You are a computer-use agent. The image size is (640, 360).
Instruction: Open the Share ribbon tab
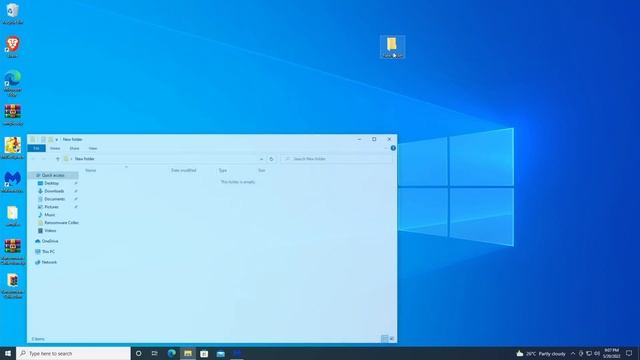(74, 148)
